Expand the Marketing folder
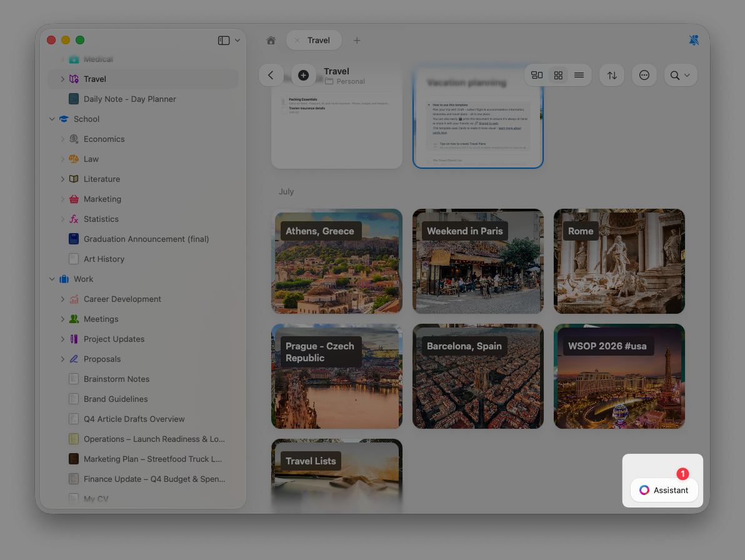 62,199
